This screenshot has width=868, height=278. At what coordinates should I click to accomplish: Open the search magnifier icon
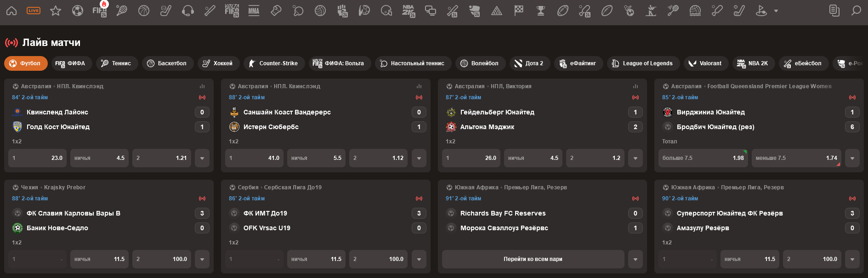point(856,11)
